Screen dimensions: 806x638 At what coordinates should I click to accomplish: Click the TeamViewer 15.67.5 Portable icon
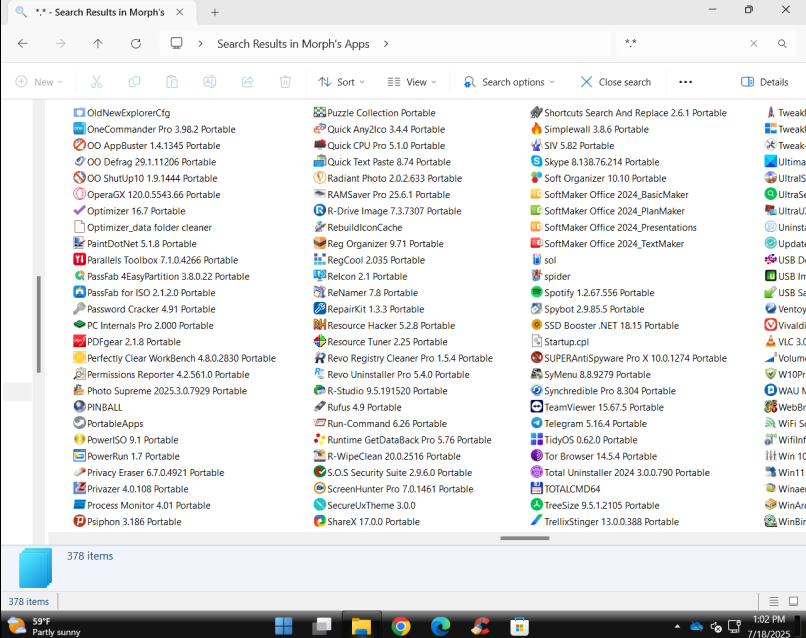tap(537, 407)
